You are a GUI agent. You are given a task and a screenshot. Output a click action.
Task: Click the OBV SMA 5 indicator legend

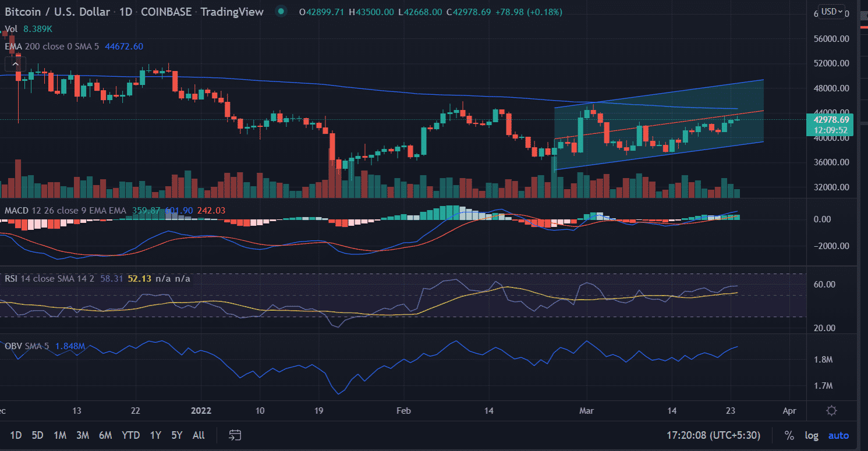coord(28,346)
